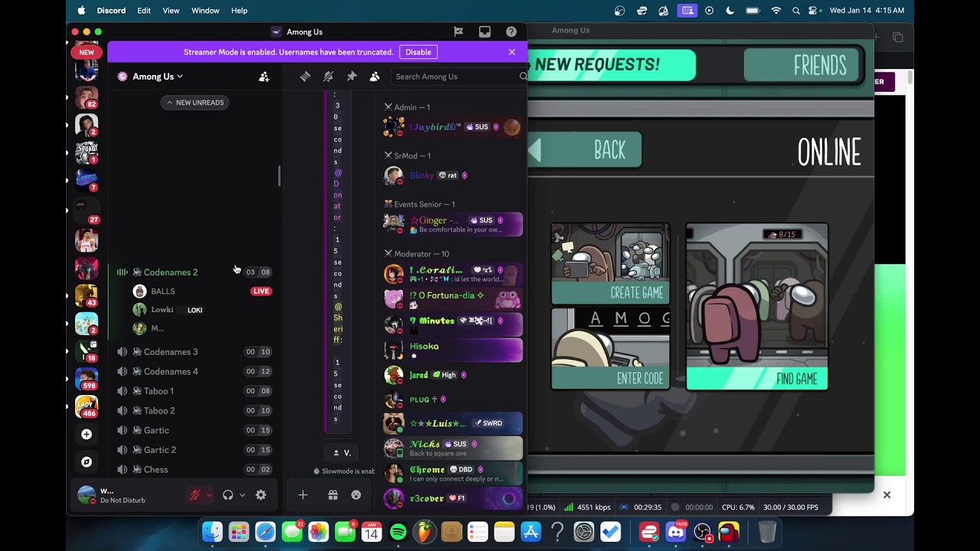Collapse the Events Senior group header
The image size is (980, 551).
pos(420,204)
